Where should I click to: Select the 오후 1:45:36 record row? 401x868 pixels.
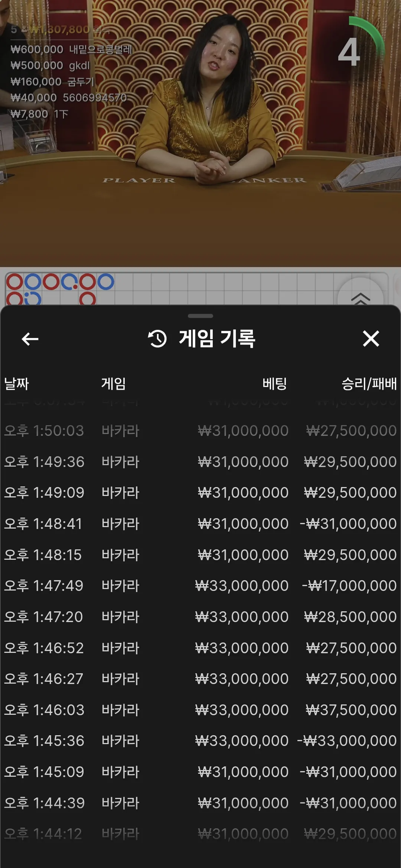pos(200,741)
